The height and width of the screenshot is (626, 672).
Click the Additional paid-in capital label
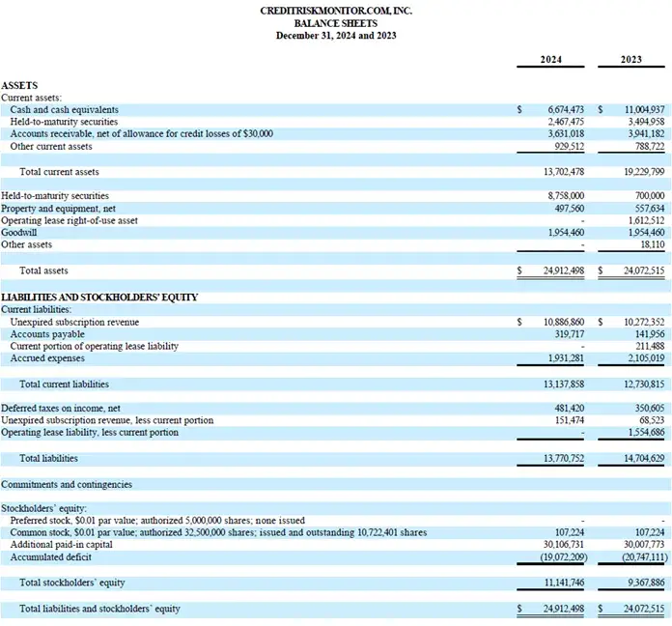61,544
